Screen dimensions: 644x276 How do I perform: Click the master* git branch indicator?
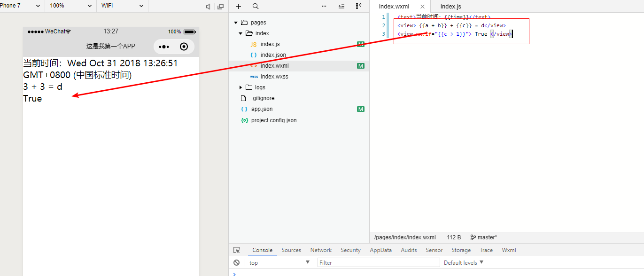(484, 237)
